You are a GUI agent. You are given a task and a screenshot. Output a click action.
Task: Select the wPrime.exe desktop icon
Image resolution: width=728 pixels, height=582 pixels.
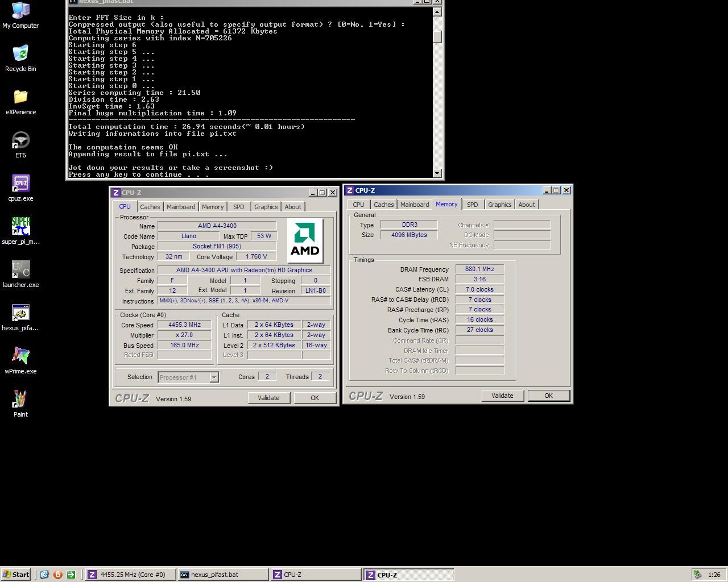coord(20,361)
